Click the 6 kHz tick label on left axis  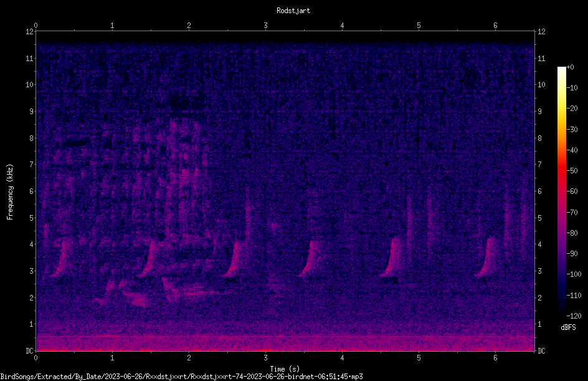[x=32, y=191]
